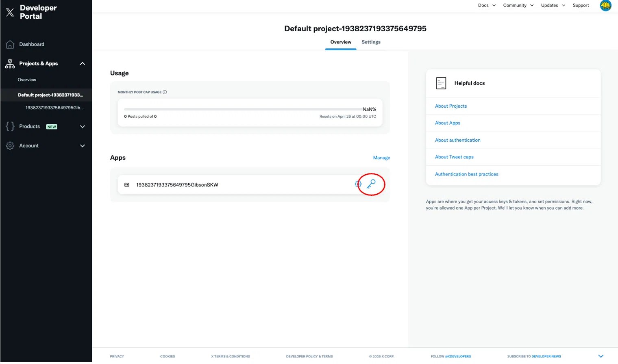Click the Products curly braces icon
This screenshot has width=618, height=364.
pyautogui.click(x=10, y=126)
